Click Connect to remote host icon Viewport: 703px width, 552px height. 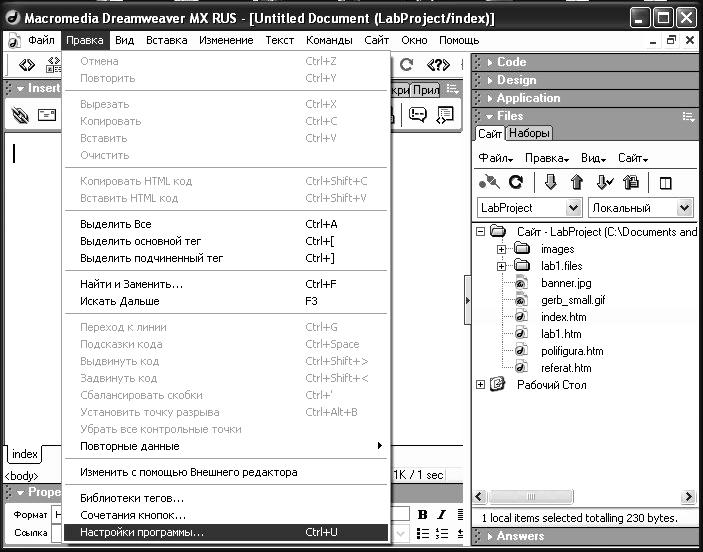[x=489, y=182]
